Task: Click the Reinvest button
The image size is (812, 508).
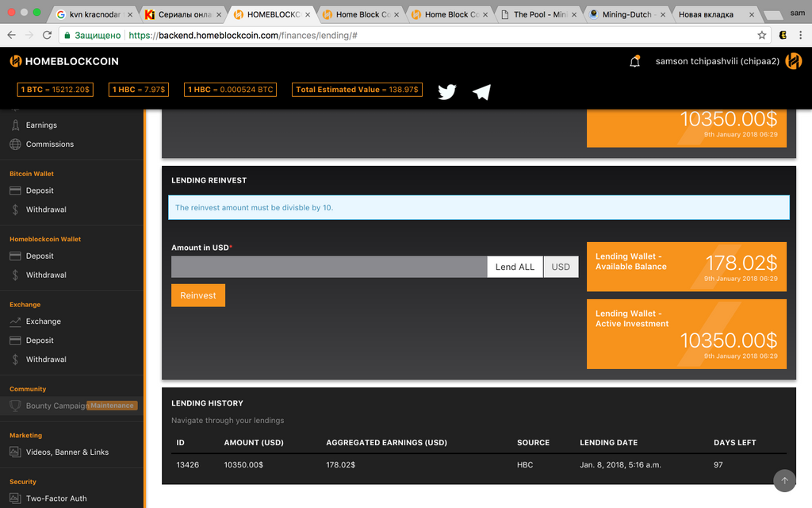Action: pos(198,295)
